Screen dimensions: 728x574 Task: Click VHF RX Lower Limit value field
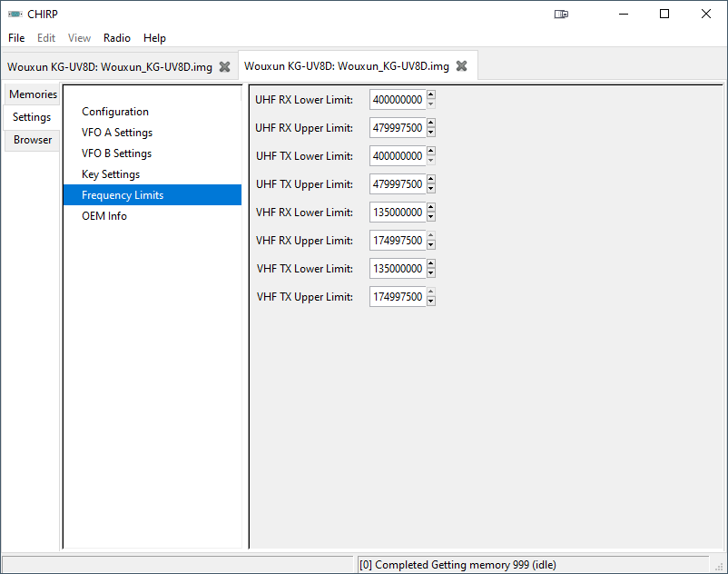pyautogui.click(x=398, y=213)
